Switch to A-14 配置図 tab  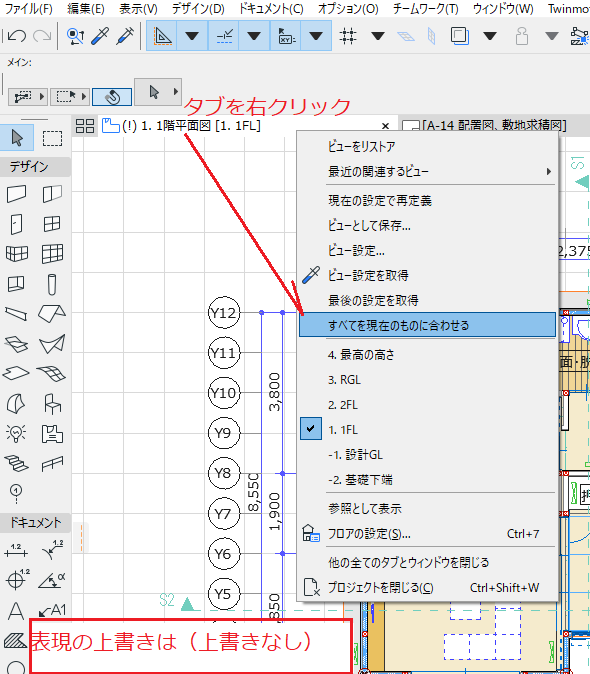(485, 126)
